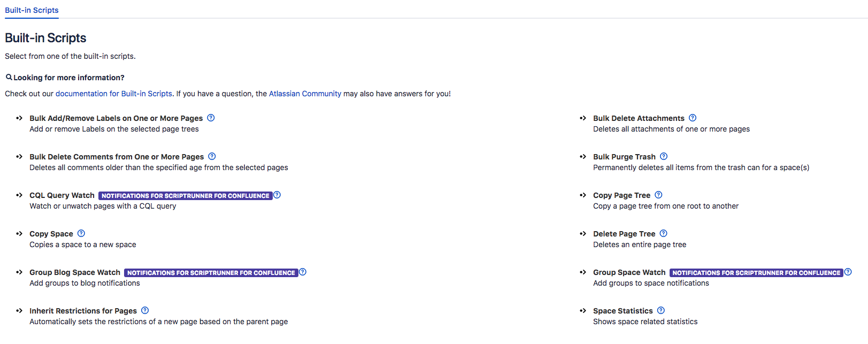The width and height of the screenshot is (868, 344).
Task: Click text 'Copy a page tree from one root to another'
Action: click(x=666, y=206)
